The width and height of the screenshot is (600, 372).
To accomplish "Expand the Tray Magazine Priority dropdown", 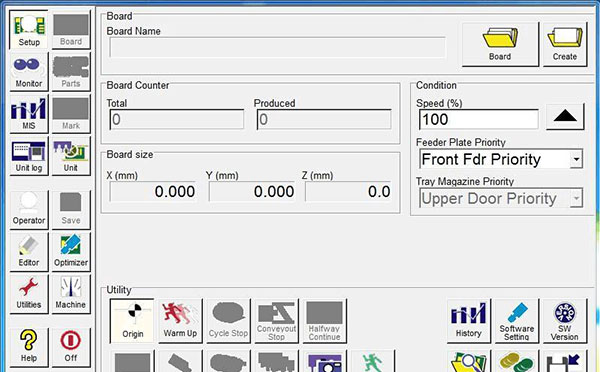I will click(x=576, y=198).
